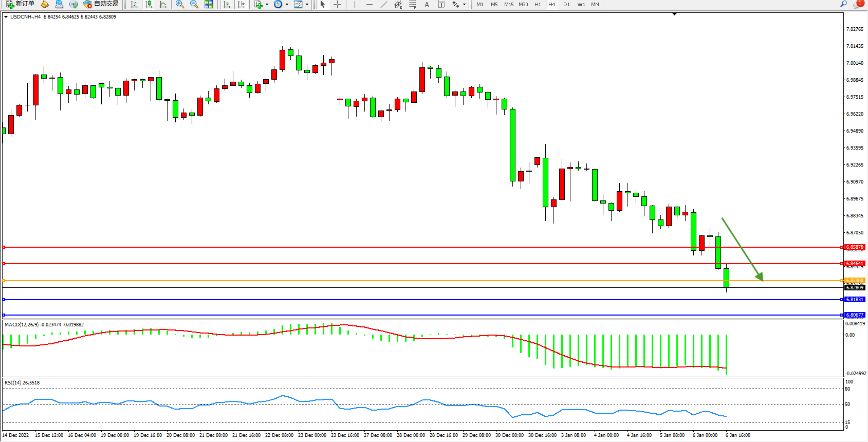Viewport: 868px width, 442px height.
Task: Zoom out of the chart
Action: click(194, 4)
